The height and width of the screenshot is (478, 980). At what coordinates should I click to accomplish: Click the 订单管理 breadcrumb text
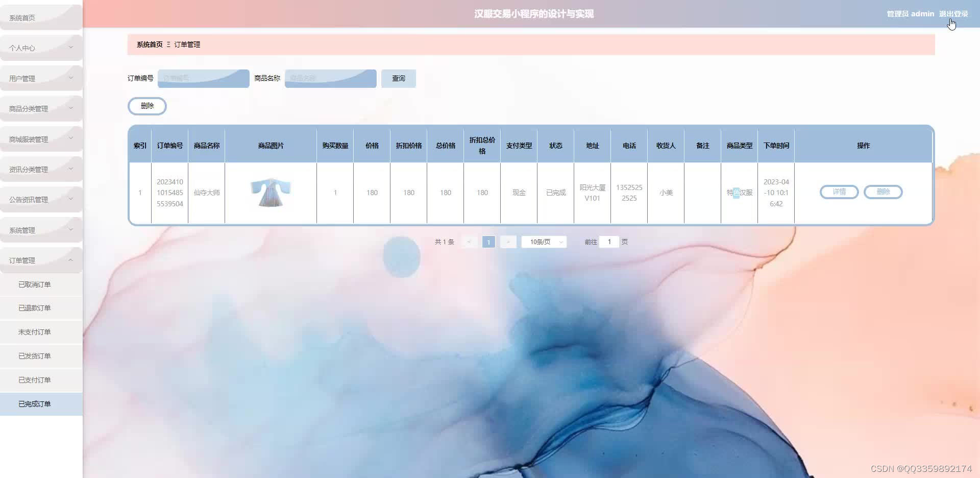click(x=187, y=44)
